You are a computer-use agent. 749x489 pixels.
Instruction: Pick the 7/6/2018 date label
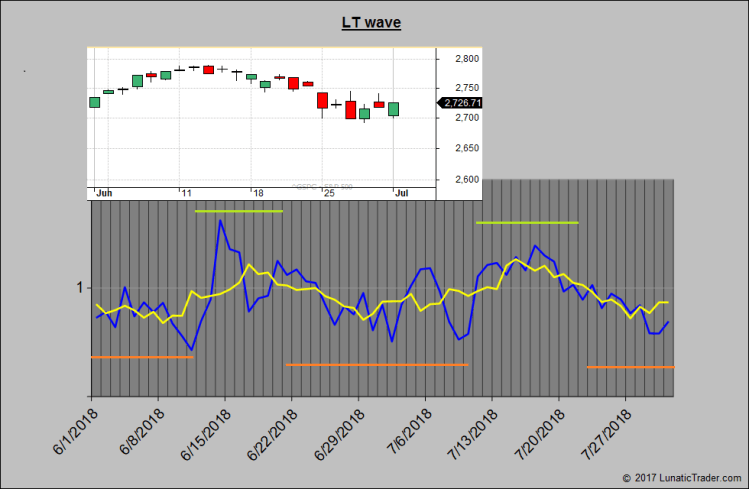[x=409, y=427]
